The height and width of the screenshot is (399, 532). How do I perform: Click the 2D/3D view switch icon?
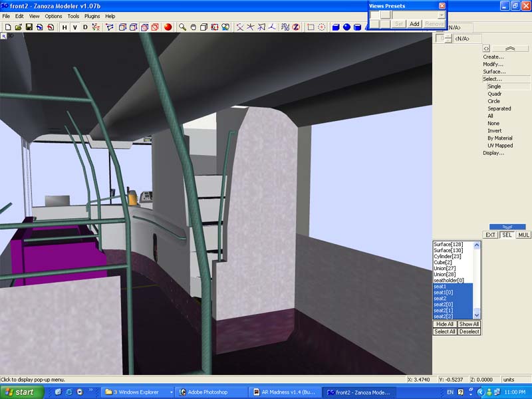click(x=285, y=27)
